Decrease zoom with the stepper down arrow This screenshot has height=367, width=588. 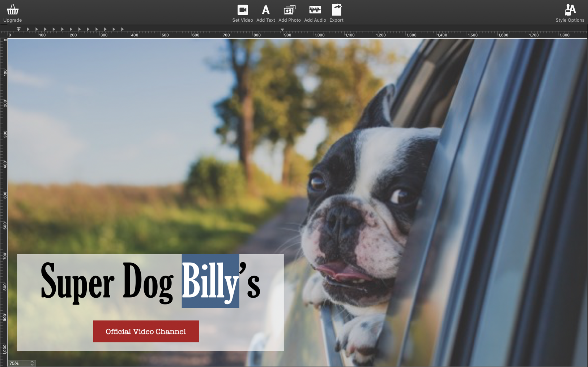point(31,365)
